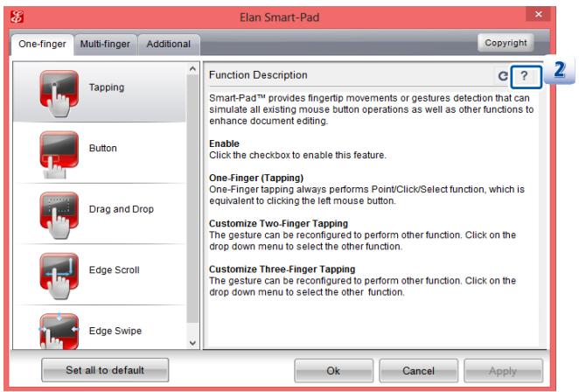Viewport: 579px width, 392px height.
Task: Click the 'Elan Smart-Pad' window title
Action: [280, 17]
